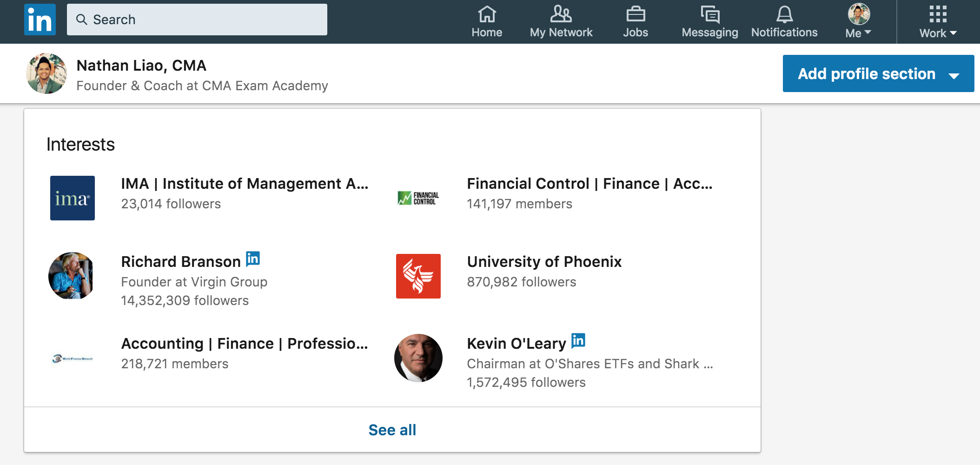
Task: Click the LinkedIn logo icon
Action: (40, 20)
